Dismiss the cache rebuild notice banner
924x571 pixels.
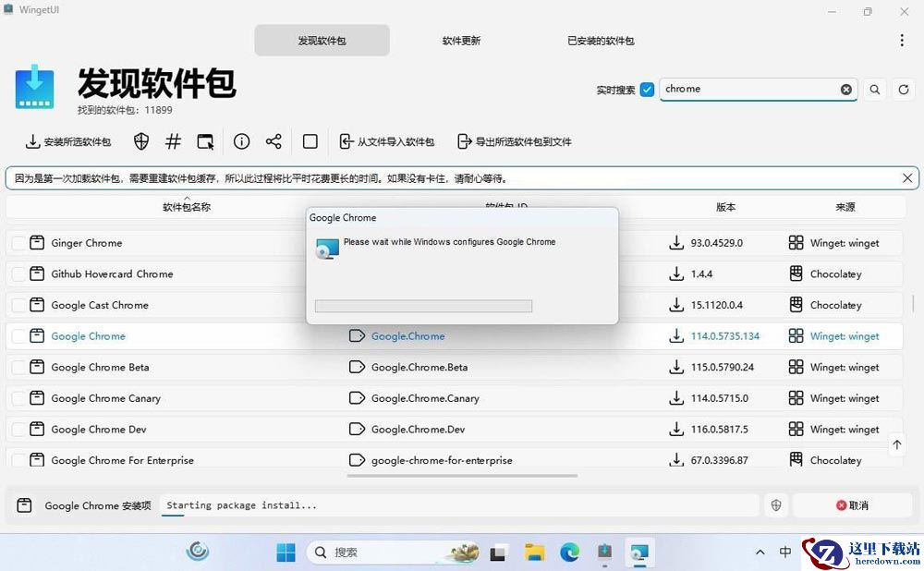pyautogui.click(x=907, y=178)
